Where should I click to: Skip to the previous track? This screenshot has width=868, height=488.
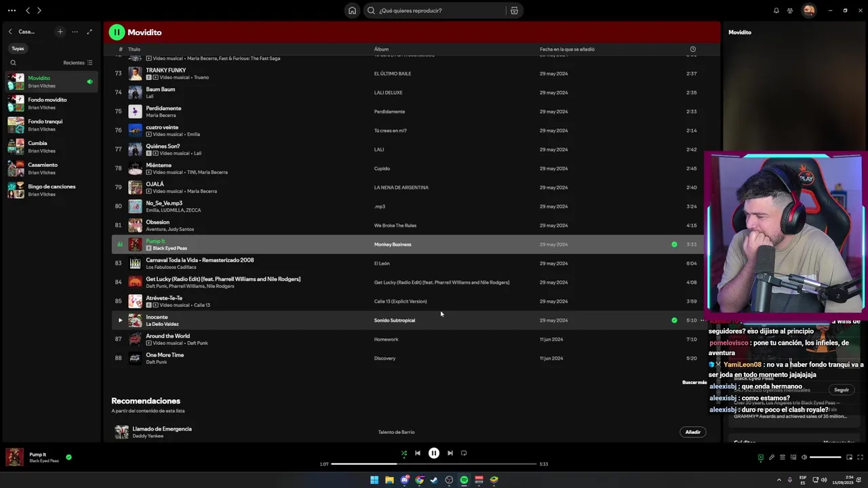coord(418,453)
